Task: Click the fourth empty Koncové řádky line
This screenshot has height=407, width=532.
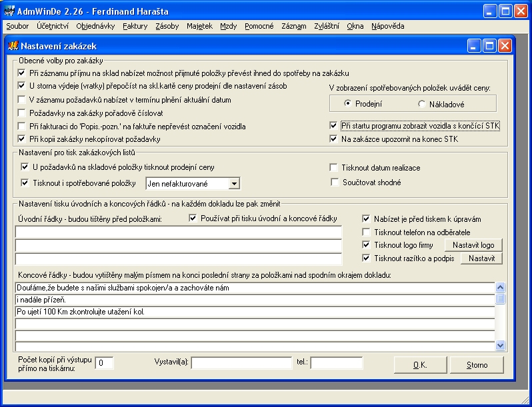Action: 255,324
